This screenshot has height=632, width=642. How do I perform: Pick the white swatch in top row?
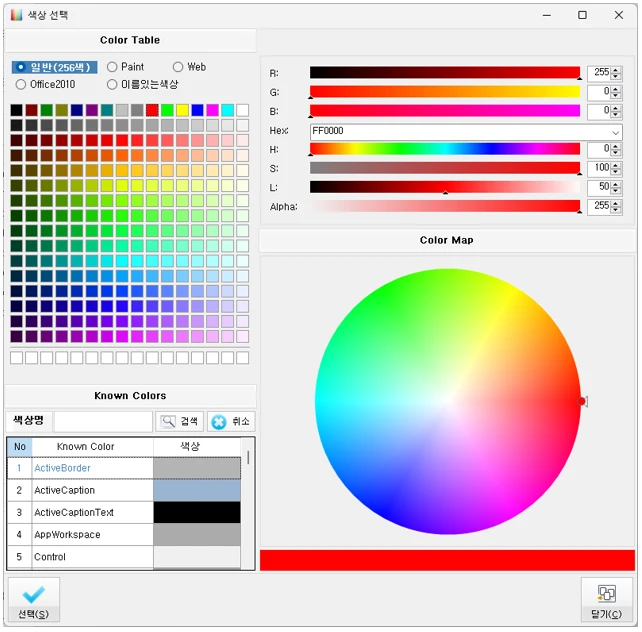242,110
